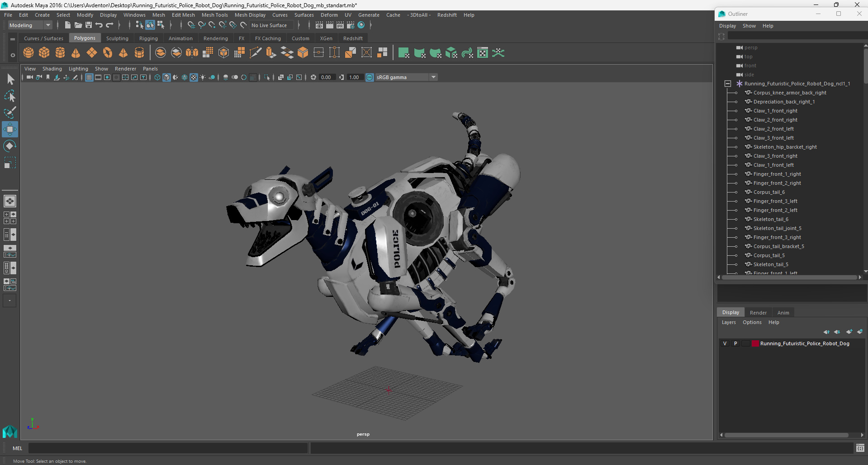Switch to the Rigging shelf tab
This screenshot has height=465, width=868.
pyautogui.click(x=148, y=38)
